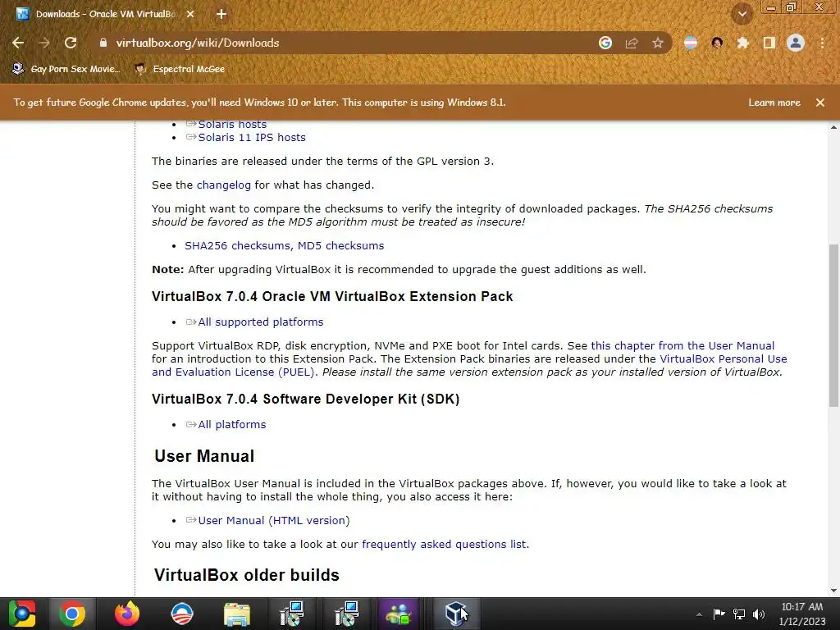Open volume speaker tray icon
Viewport: 840px width, 630px height.
tap(759, 614)
